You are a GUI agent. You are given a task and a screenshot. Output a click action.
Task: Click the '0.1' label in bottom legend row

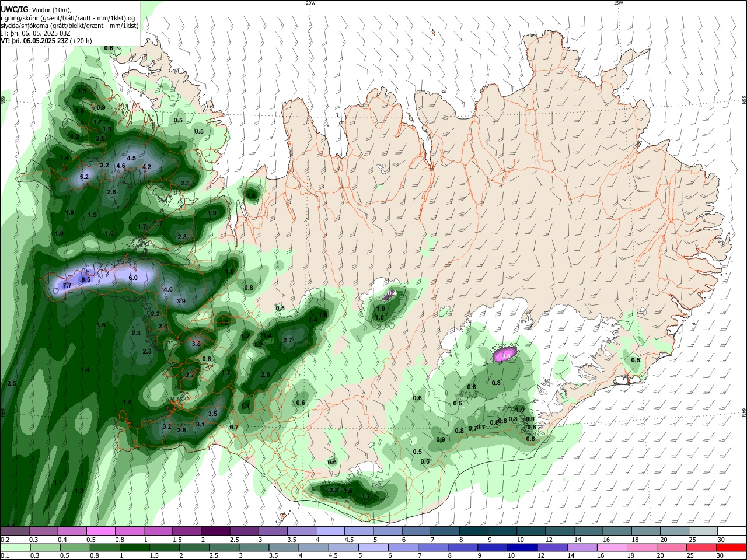(x=5, y=555)
